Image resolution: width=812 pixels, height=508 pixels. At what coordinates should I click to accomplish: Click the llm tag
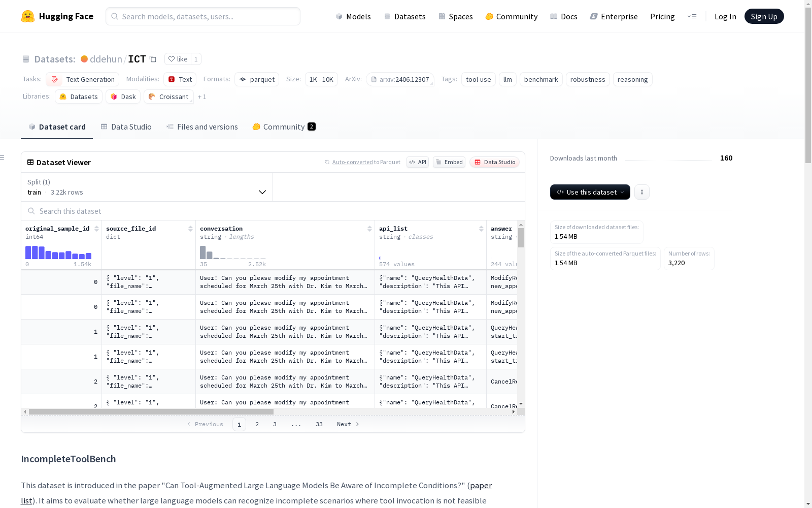(x=507, y=79)
